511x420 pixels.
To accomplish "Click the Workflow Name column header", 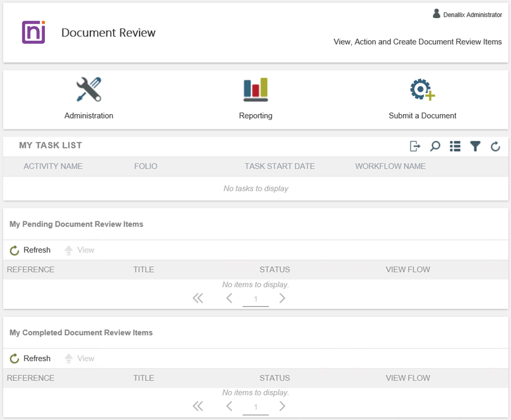I will 390,166.
